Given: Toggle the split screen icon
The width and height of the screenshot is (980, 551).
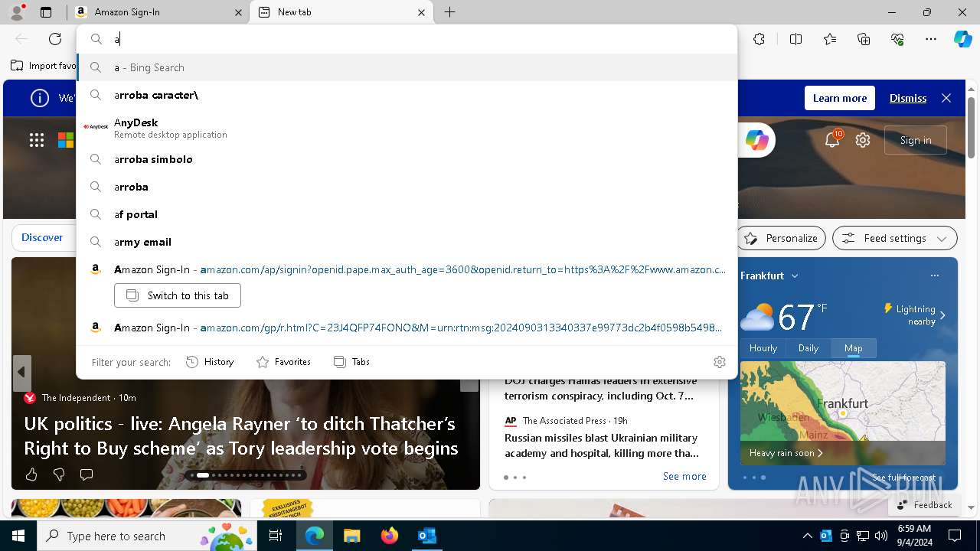Looking at the screenshot, I should (795, 39).
